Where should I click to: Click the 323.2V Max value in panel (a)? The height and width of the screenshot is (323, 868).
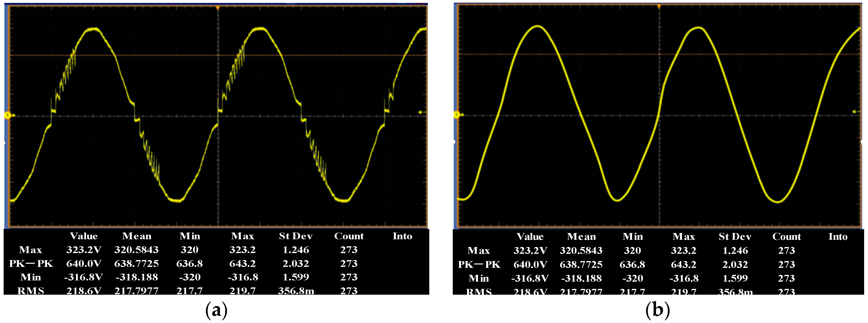coord(84,250)
